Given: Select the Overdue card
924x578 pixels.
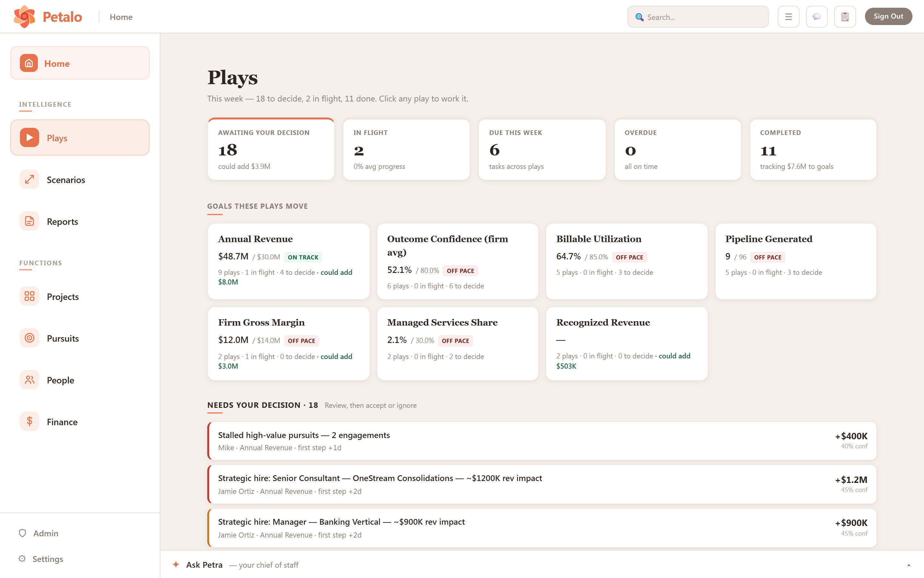Looking at the screenshot, I should (x=678, y=149).
